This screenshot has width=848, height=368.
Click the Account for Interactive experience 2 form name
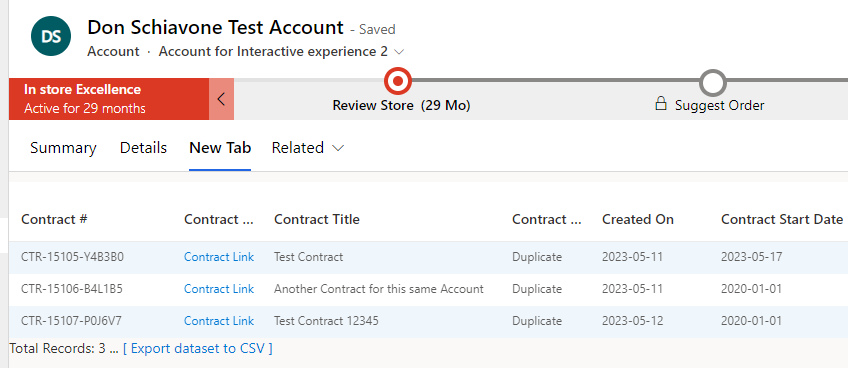pos(273,52)
